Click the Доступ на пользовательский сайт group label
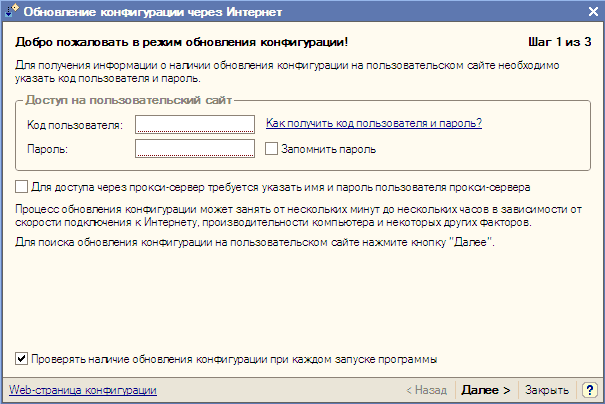The height and width of the screenshot is (404, 605). [128, 100]
